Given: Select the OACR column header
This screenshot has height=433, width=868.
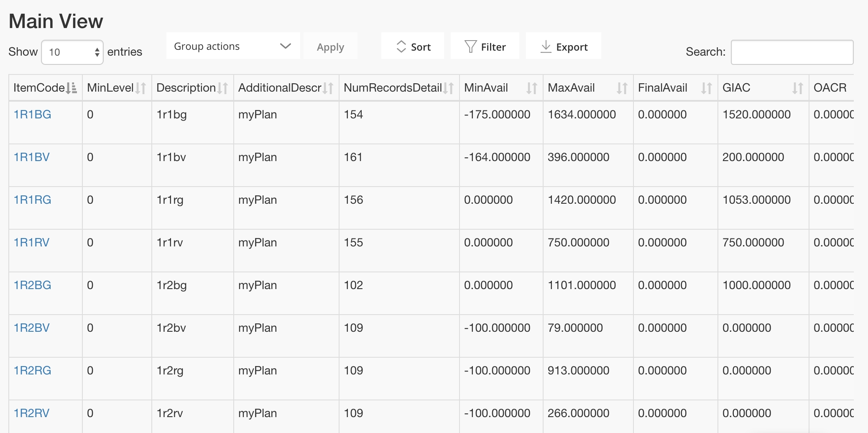Looking at the screenshot, I should click(830, 88).
